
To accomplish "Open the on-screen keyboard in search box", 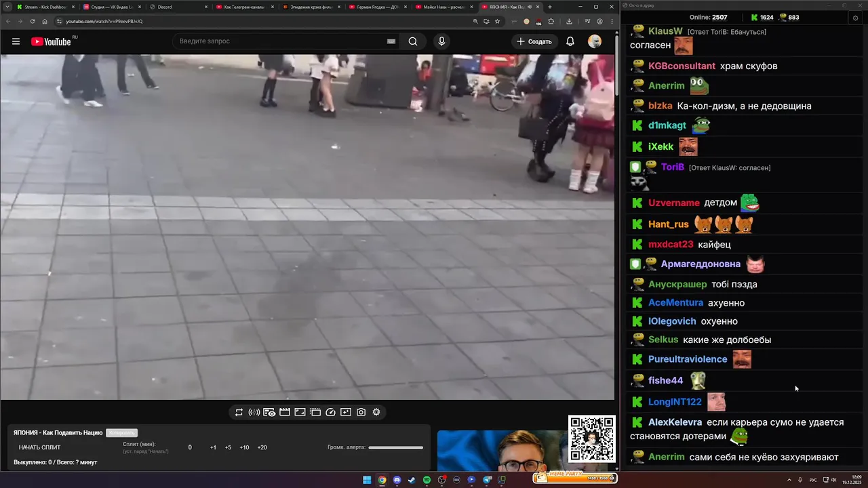I will pyautogui.click(x=391, y=41).
